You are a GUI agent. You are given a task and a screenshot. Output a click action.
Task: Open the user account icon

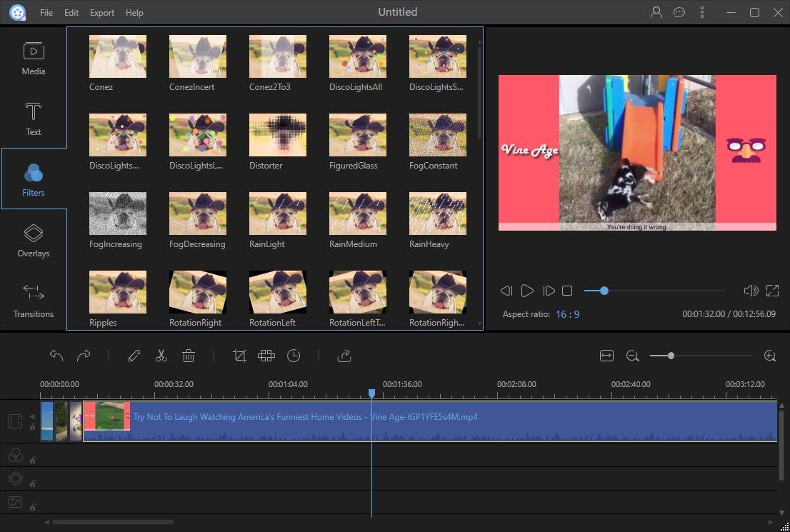coord(656,12)
